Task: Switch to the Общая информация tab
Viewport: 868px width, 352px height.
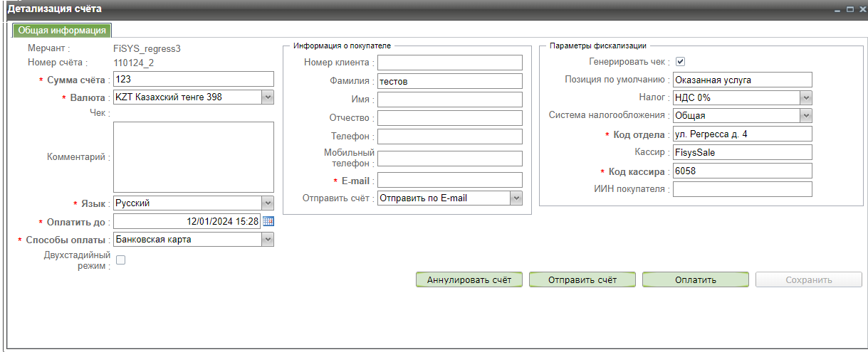Action: click(x=62, y=31)
